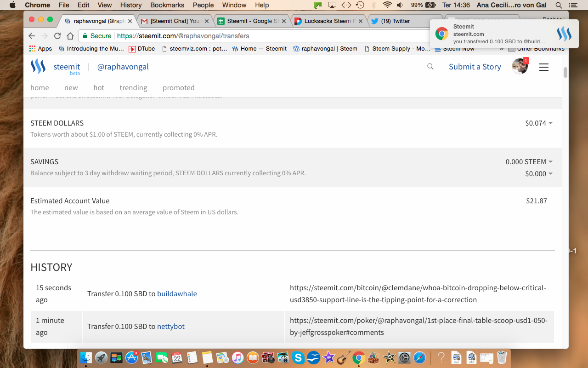Open iTunes in the dock

tap(237, 357)
